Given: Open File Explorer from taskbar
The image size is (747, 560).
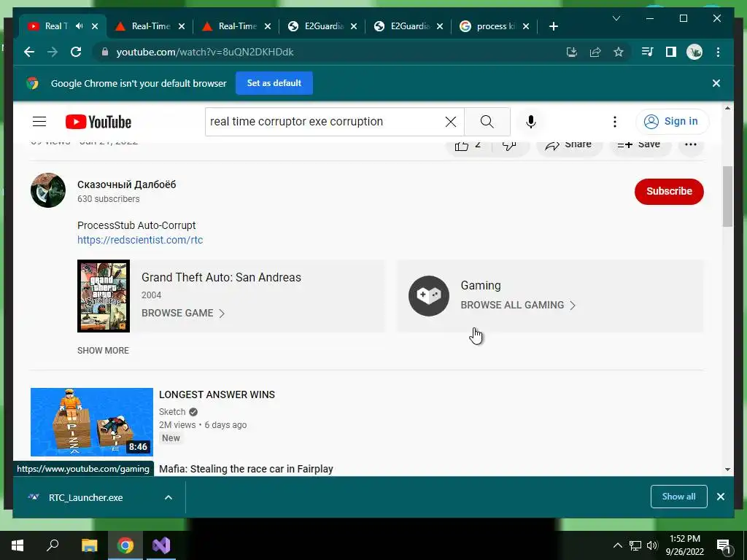Looking at the screenshot, I should click(x=89, y=545).
